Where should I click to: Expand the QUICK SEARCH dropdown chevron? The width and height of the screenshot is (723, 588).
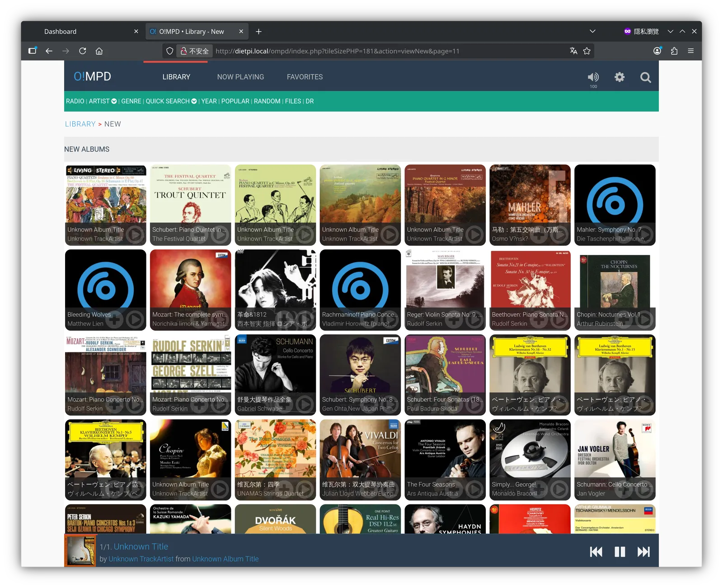(x=194, y=101)
